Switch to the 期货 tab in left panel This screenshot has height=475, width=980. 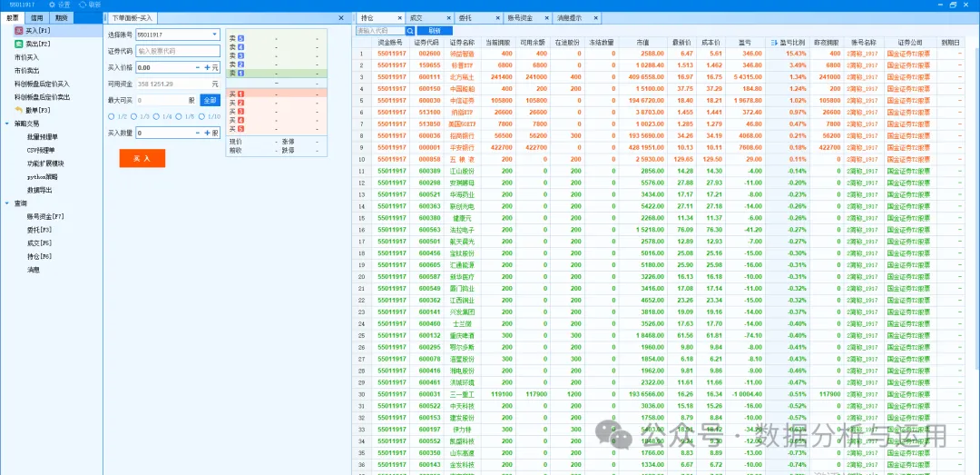(x=62, y=18)
